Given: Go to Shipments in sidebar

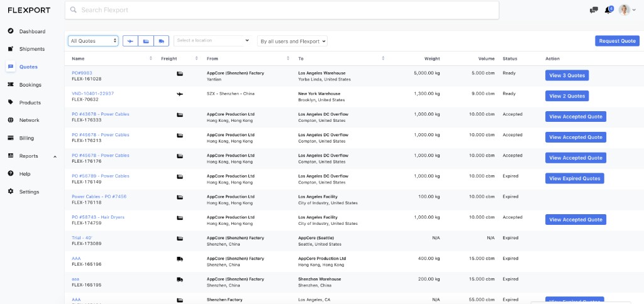Looking at the screenshot, I should (x=31, y=49).
